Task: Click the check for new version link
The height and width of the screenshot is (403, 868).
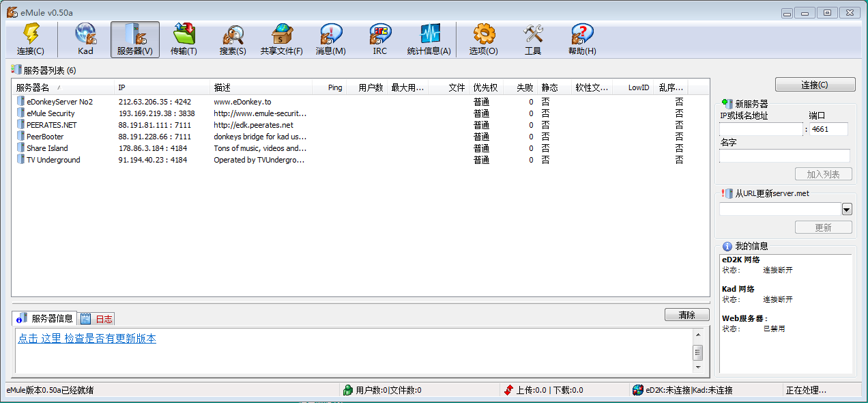Action: tap(87, 339)
